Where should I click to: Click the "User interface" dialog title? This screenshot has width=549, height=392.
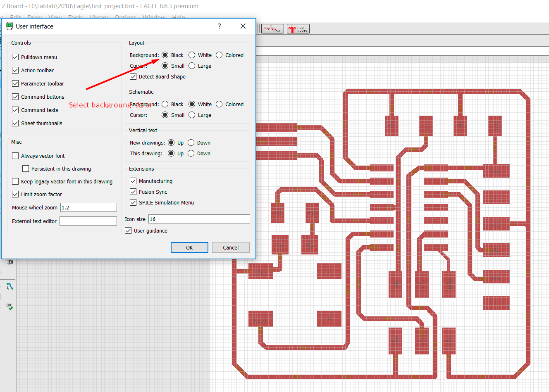(x=35, y=26)
